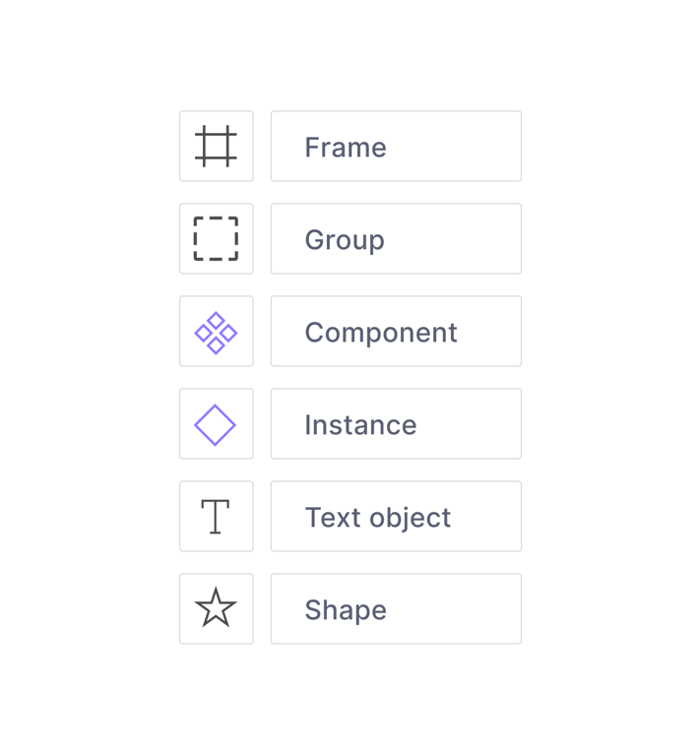Click the purple four-diamond Component icon
This screenshot has height=756, width=700.
(216, 332)
